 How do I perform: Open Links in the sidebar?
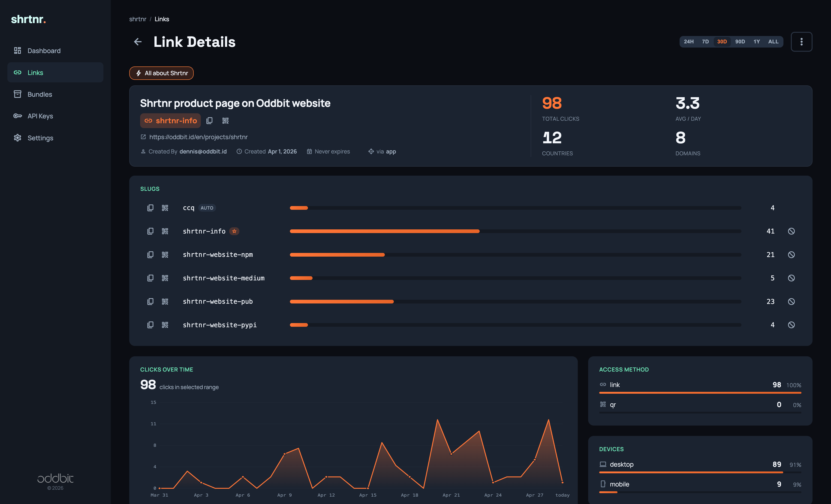pos(55,72)
